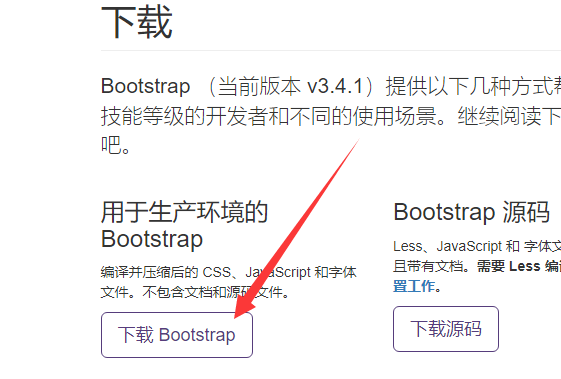Image resolution: width=561 pixels, height=379 pixels.
Task: Click the 当前版本 text in parentheses
Action: tap(259, 86)
